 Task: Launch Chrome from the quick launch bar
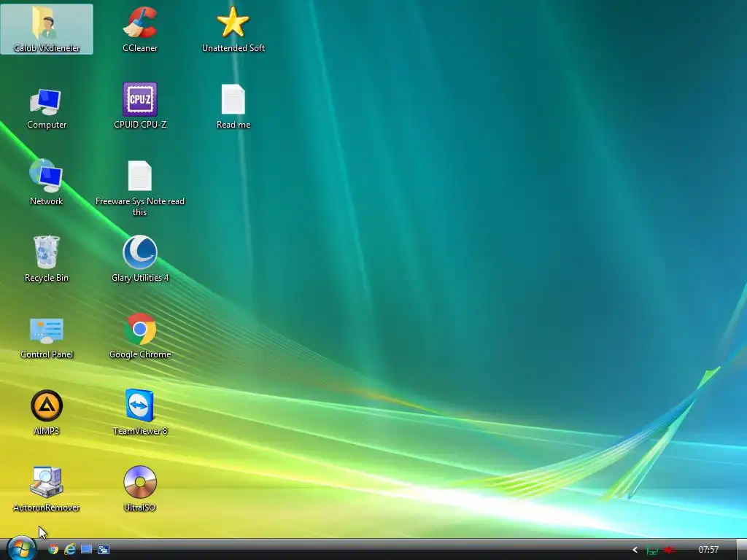(53, 549)
